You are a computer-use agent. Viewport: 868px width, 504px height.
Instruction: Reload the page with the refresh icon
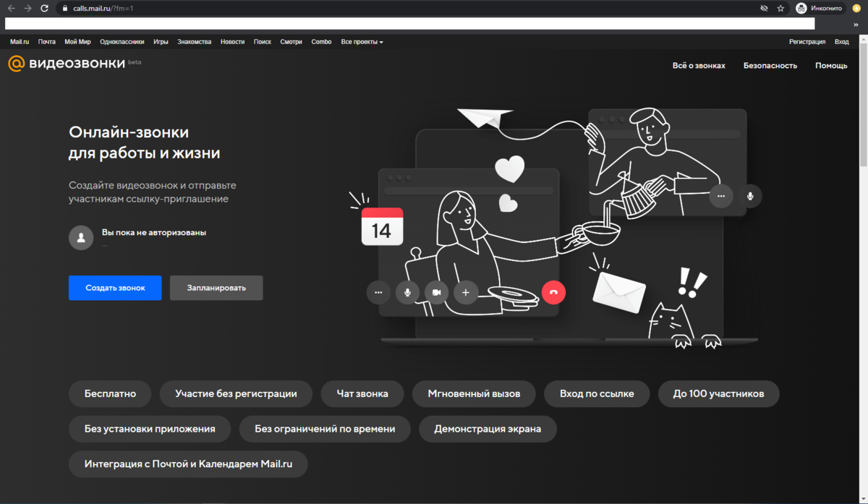[45, 8]
